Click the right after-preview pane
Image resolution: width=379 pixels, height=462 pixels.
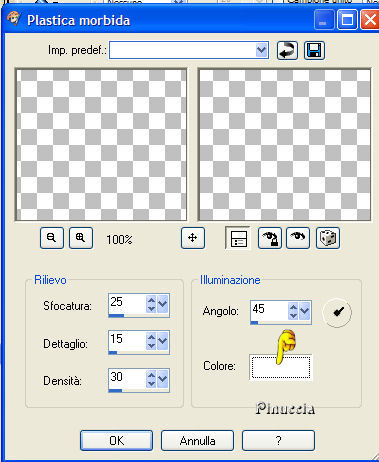[x=284, y=144]
